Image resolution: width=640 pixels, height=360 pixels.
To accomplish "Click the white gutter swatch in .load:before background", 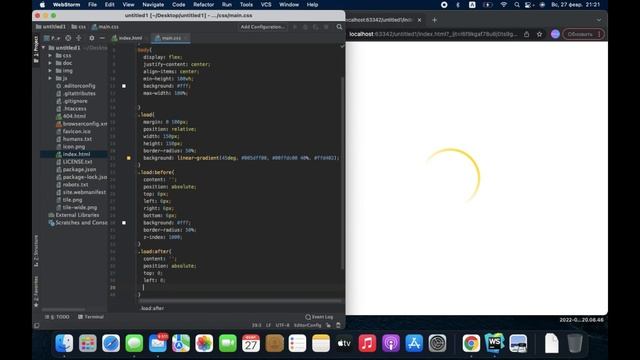I will 124,223.
